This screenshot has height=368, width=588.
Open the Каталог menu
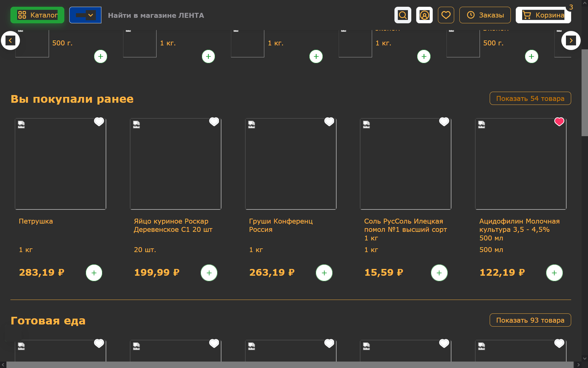point(37,15)
